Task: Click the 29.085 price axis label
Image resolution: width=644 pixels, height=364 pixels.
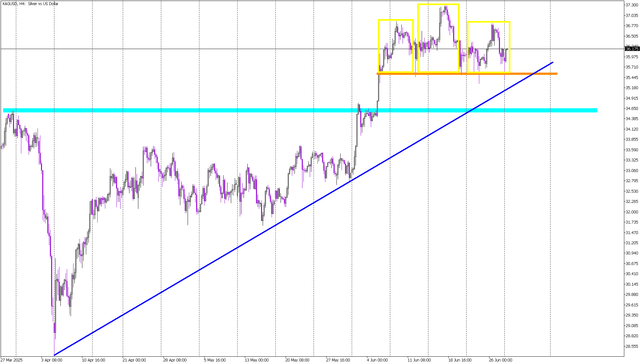Action: coord(632,326)
